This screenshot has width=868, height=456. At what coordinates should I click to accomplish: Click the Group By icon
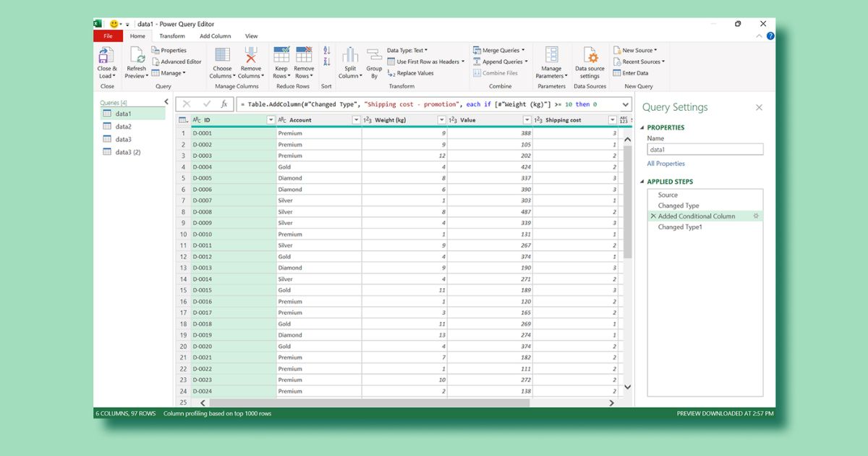[374, 56]
